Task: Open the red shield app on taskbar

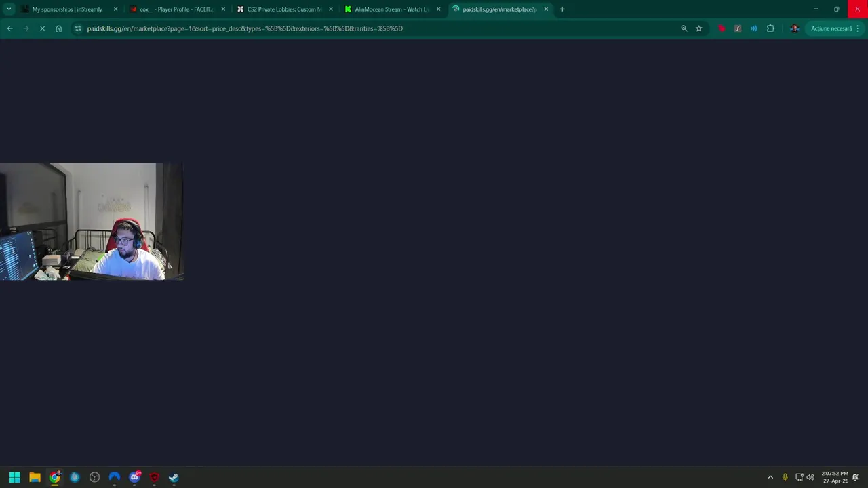Action: pos(154,477)
